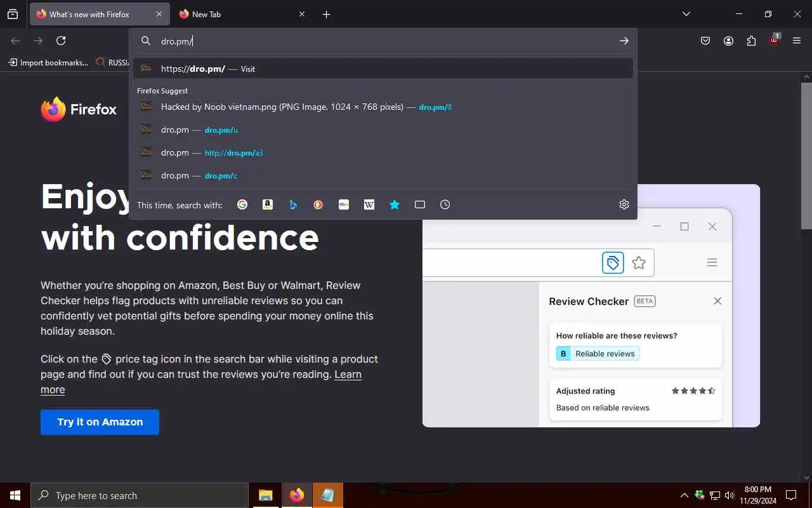Viewport: 812px width, 508px height.
Task: Click scrollbar down arrow
Action: (x=806, y=478)
